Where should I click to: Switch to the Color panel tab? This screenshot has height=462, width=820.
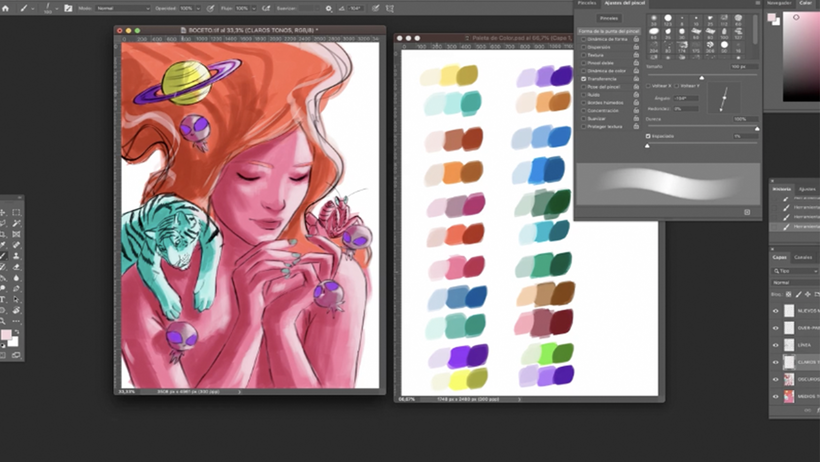coord(805,3)
